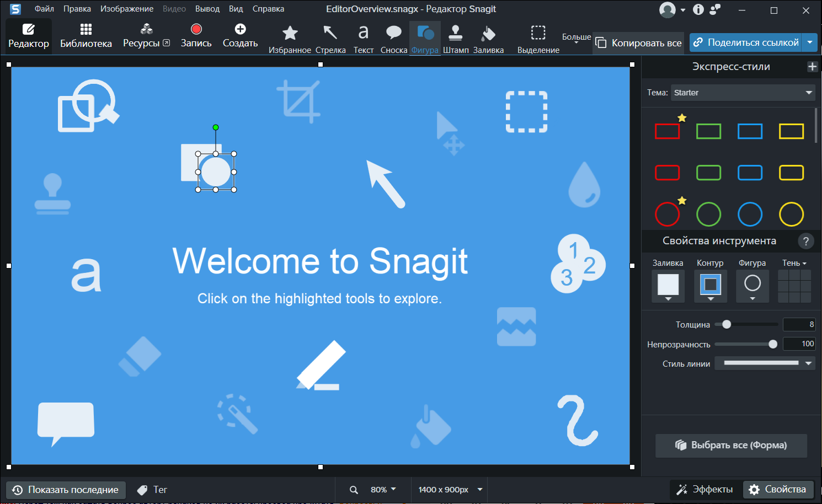The image size is (822, 504).
Task: Apply the yellow rectangle quick style
Action: pos(792,131)
